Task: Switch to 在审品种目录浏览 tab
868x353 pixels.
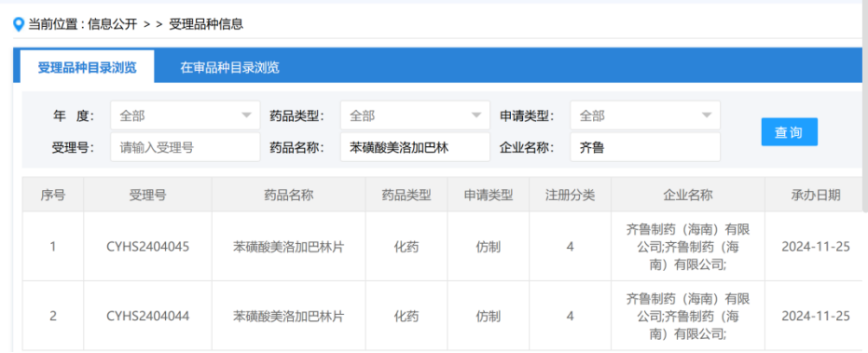Action: 229,67
